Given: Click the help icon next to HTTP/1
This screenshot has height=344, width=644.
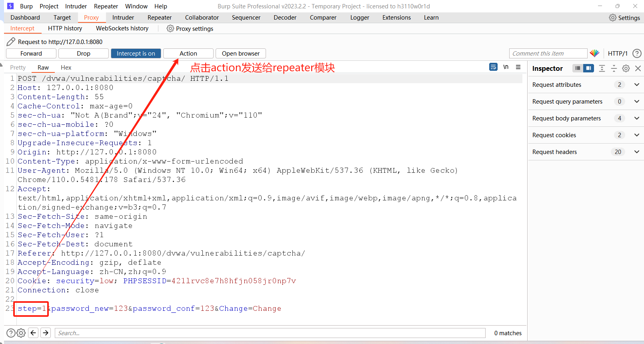Looking at the screenshot, I should [x=637, y=53].
